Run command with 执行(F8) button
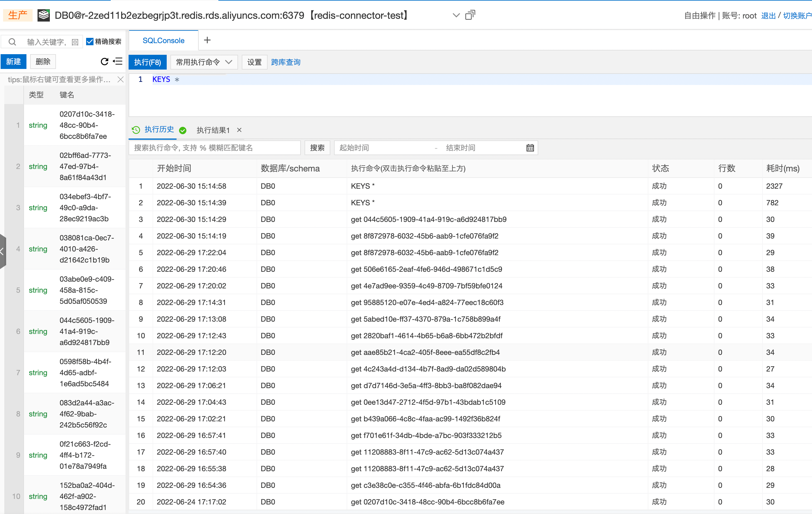Image resolution: width=812 pixels, height=514 pixels. click(x=147, y=62)
